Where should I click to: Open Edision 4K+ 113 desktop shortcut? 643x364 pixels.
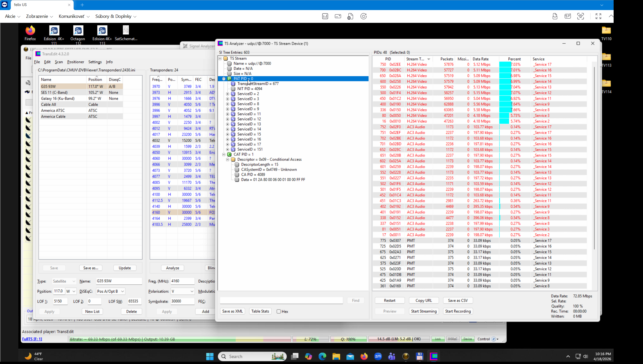click(x=102, y=35)
